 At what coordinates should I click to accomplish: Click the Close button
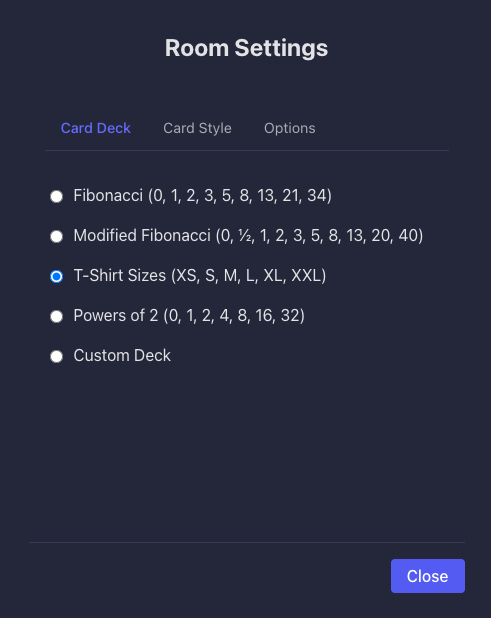coord(428,576)
